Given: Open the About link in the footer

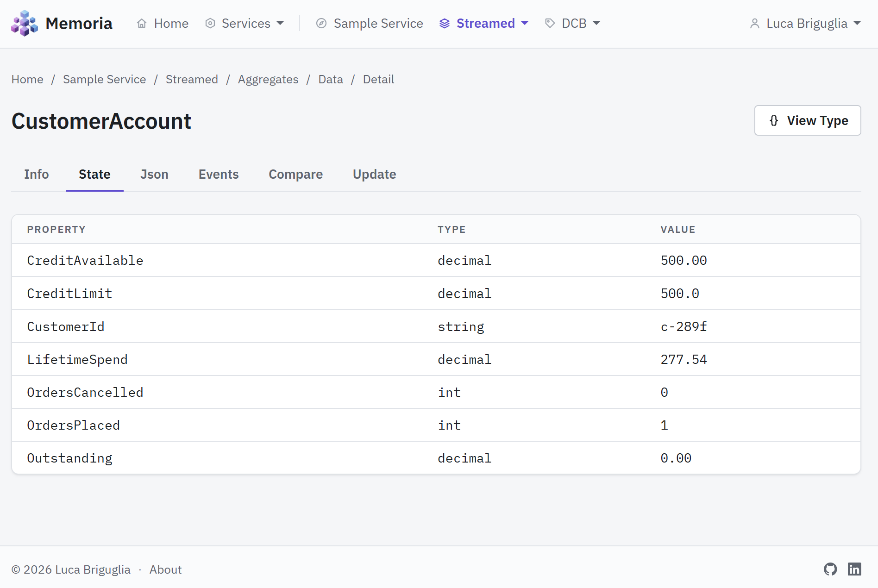Looking at the screenshot, I should click(x=165, y=569).
